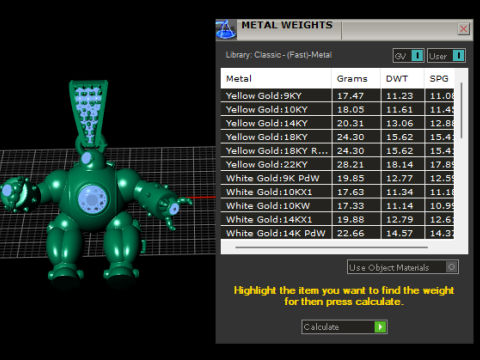Click the round gem on robot's chest
The image size is (480, 360).
click(93, 199)
